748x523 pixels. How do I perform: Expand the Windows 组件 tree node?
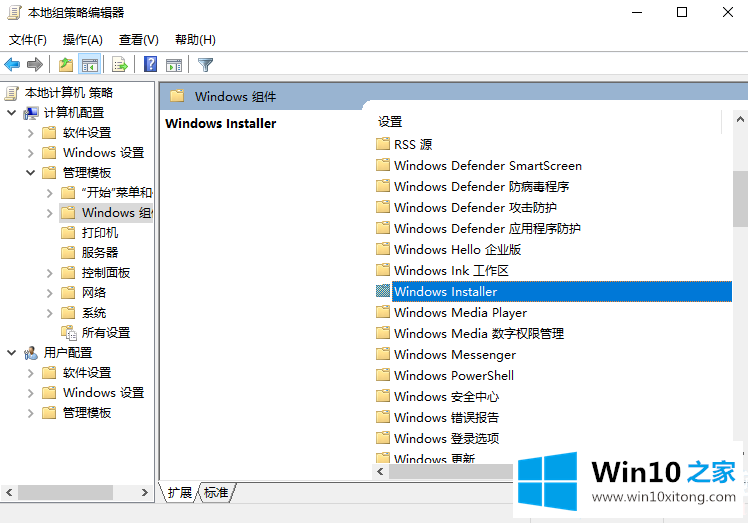pyautogui.click(x=50, y=213)
